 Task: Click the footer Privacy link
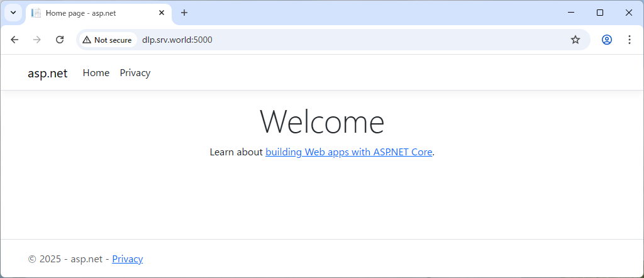pyautogui.click(x=128, y=259)
